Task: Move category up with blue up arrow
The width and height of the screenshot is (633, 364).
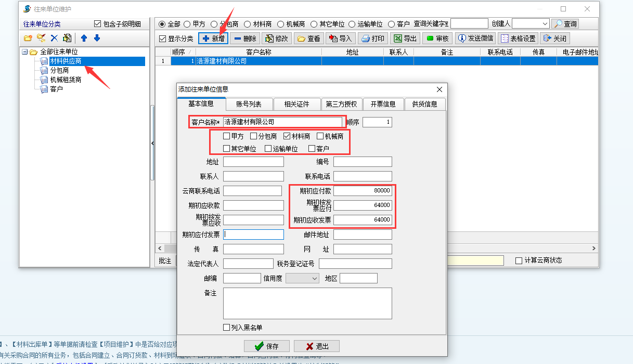Action: pyautogui.click(x=84, y=38)
